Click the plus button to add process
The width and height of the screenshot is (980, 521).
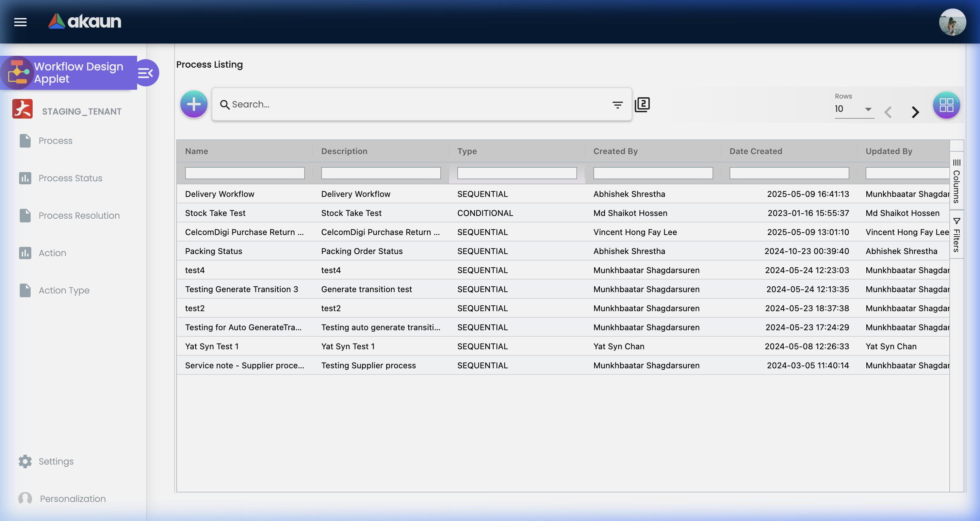pos(194,104)
